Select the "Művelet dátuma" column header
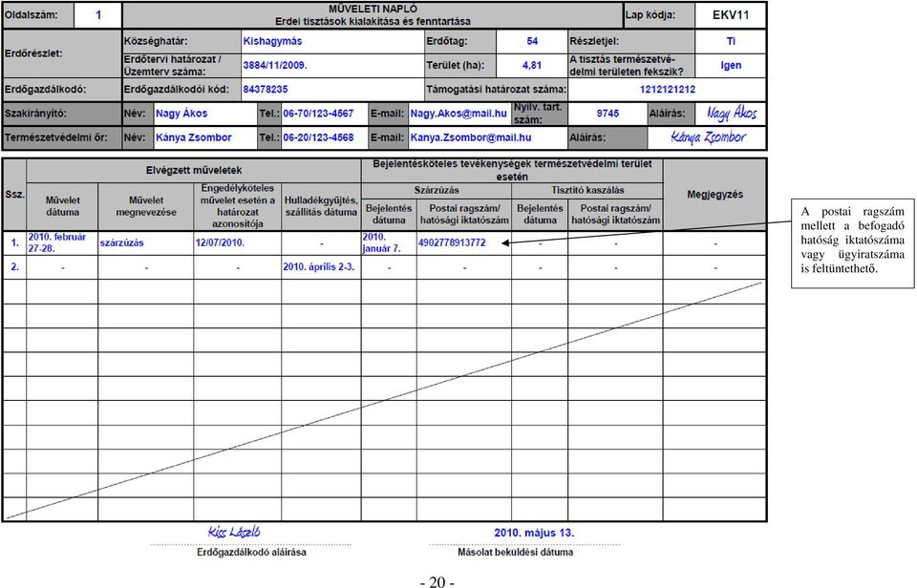This screenshot has height=588, width=917. (63, 206)
